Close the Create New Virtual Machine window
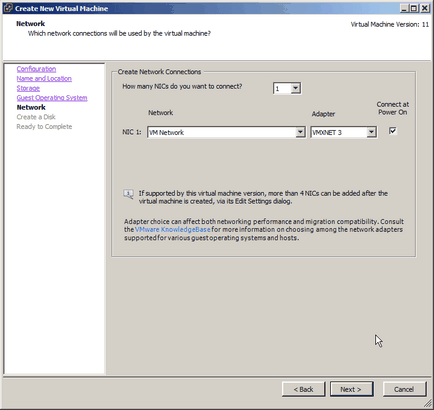This screenshot has height=410, width=434. (x=425, y=8)
